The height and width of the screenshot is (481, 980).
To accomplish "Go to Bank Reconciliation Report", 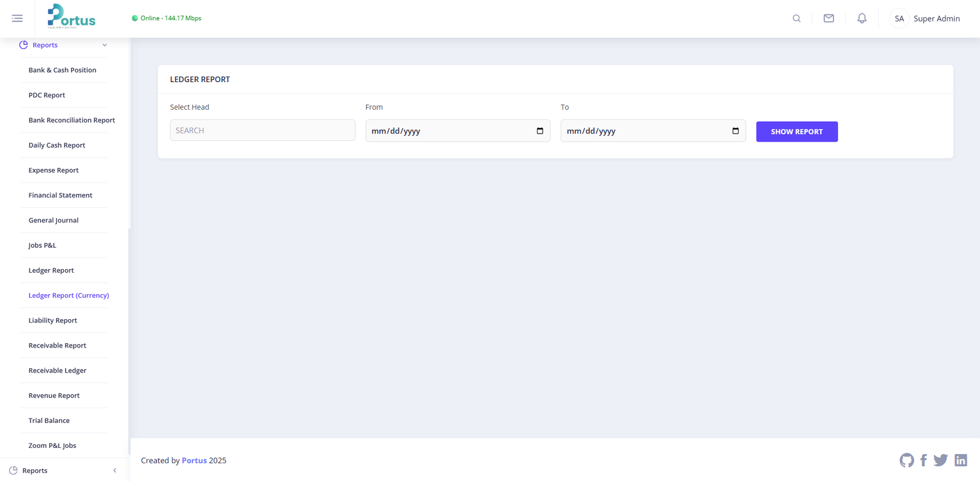I will coord(72,120).
